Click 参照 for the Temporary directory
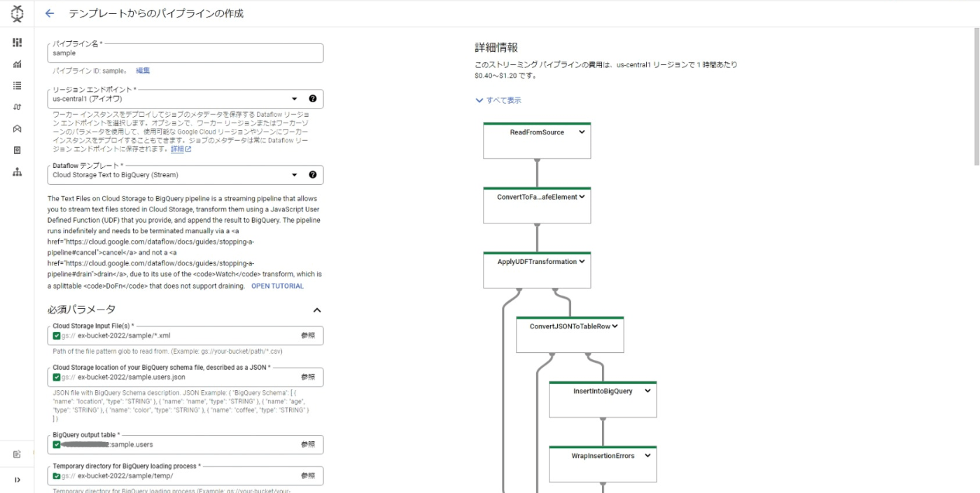 (308, 475)
